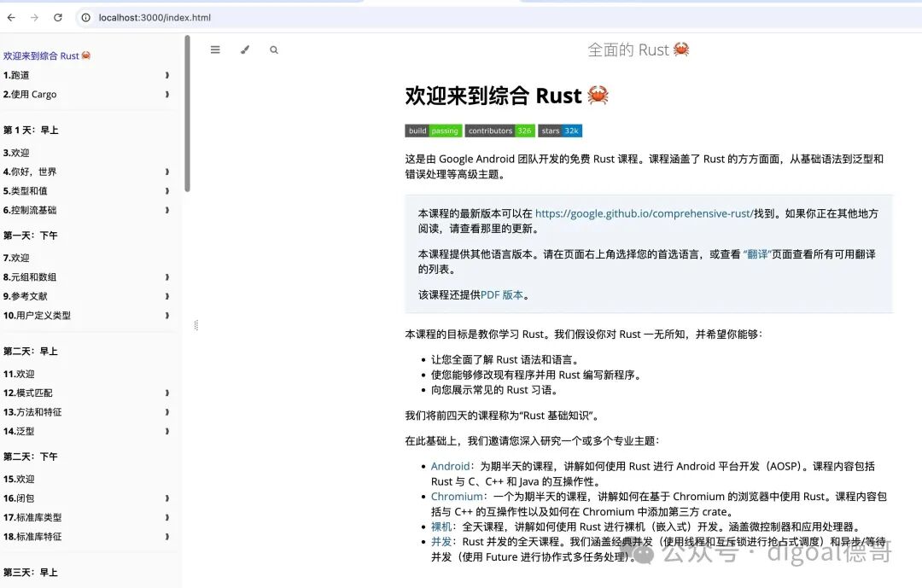Open the theme picker paintbrush icon

click(x=245, y=50)
